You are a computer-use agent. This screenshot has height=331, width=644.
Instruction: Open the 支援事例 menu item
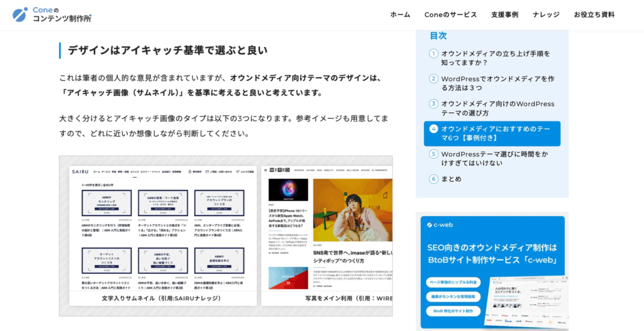[x=504, y=15]
